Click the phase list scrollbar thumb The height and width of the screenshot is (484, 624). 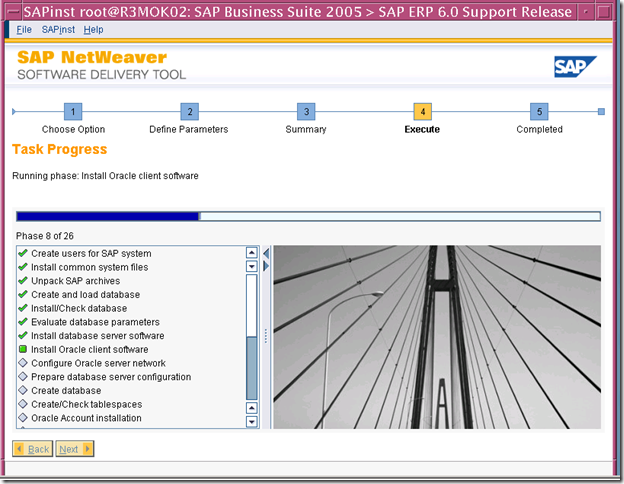point(252,368)
